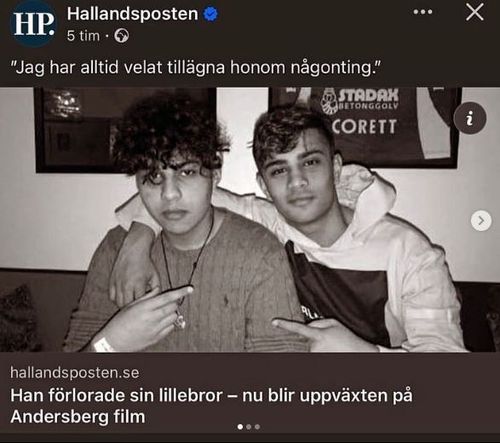
Task: Select the second carousel indicator dot
Action: click(x=249, y=427)
